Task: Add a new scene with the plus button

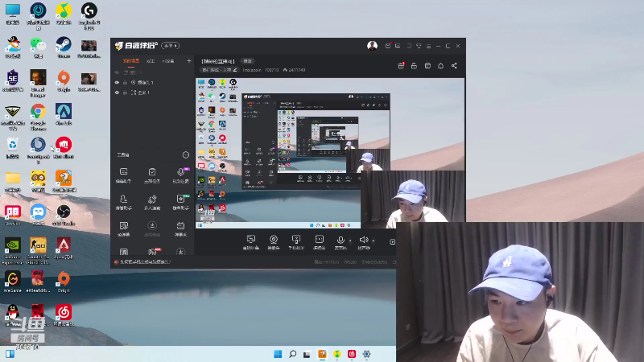Action: pos(189,61)
